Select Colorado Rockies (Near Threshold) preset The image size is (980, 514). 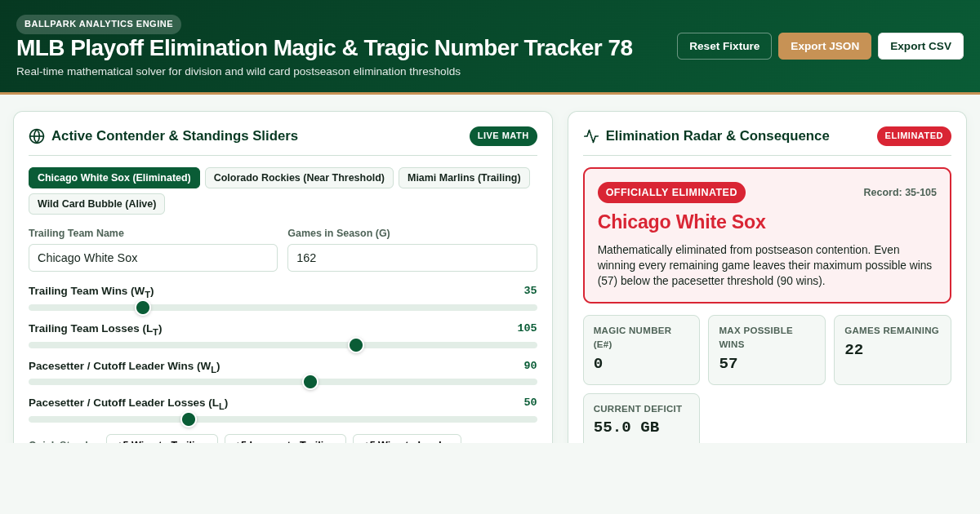pos(299,178)
